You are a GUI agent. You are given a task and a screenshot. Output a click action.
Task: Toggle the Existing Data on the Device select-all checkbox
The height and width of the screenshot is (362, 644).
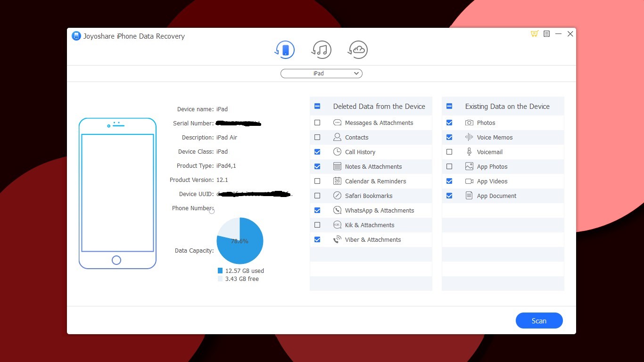click(x=449, y=106)
